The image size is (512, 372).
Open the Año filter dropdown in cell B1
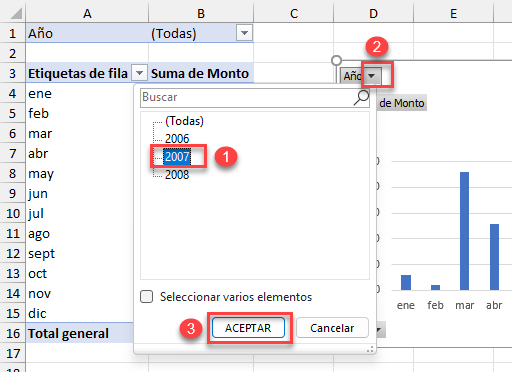[x=244, y=33]
